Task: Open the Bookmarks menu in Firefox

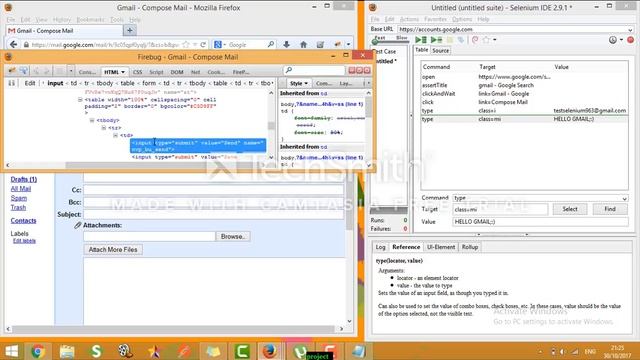Action: [90, 20]
